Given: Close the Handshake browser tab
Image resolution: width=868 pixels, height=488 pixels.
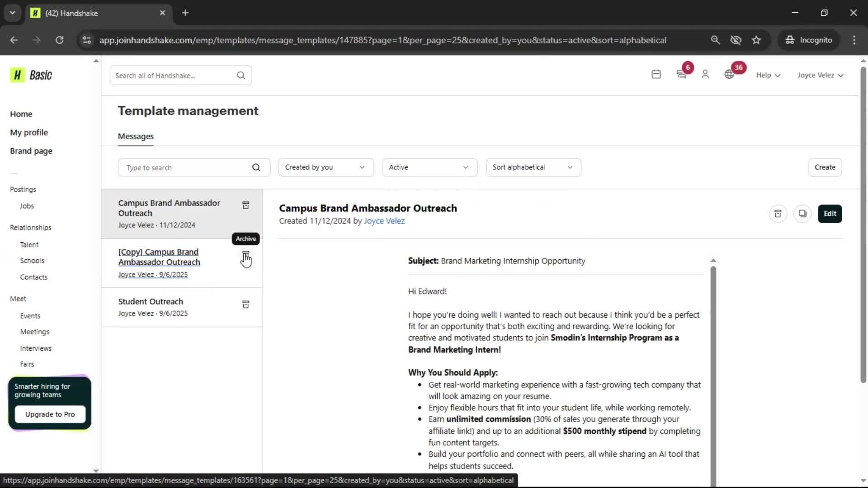Looking at the screenshot, I should click(x=162, y=13).
